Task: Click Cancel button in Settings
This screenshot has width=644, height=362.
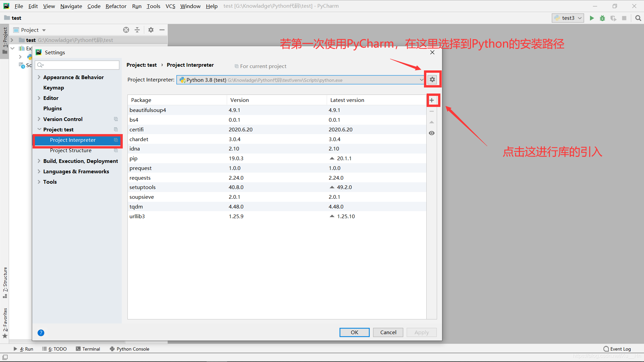Action: 388,333
